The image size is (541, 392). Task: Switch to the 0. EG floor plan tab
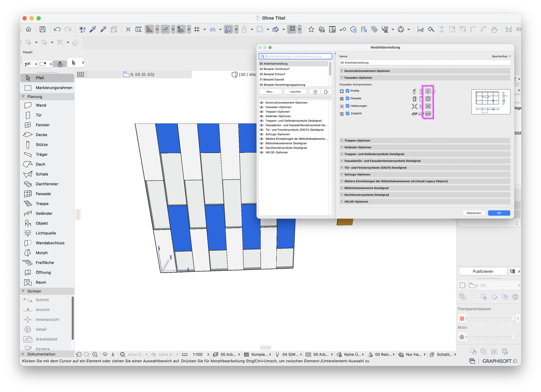pos(139,74)
